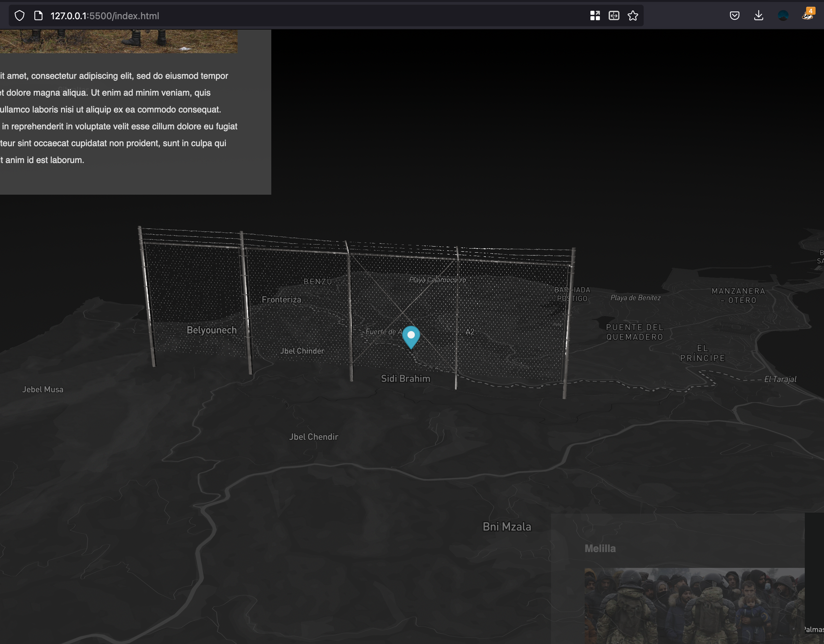Click the blue map marker pin
Screen dimensions: 824x644
411,337
